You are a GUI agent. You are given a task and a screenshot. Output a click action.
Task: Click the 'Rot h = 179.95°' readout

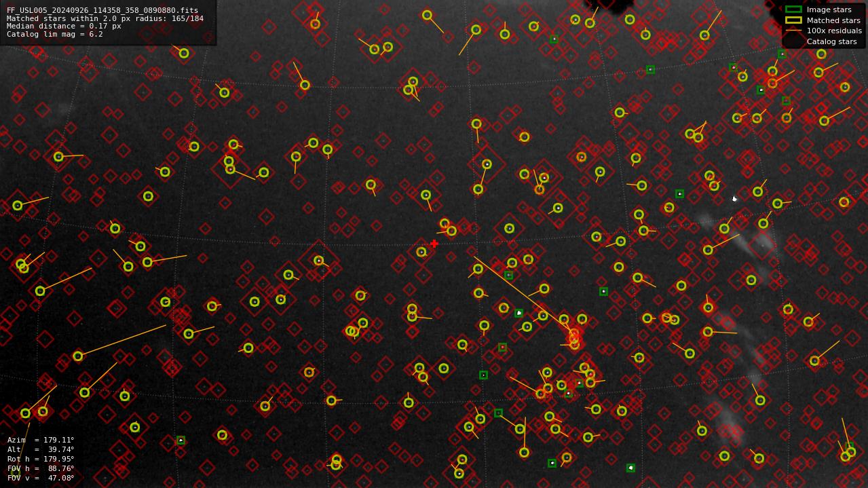[x=41, y=459]
